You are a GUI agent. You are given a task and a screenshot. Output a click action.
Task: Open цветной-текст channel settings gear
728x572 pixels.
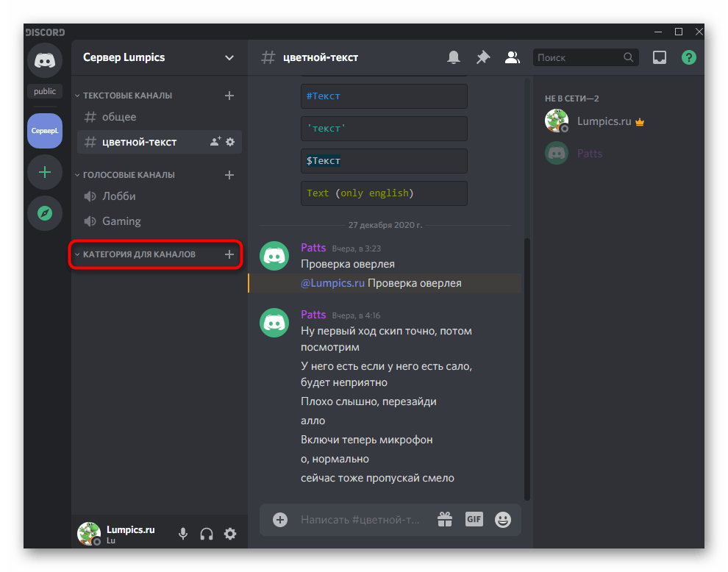click(x=230, y=142)
